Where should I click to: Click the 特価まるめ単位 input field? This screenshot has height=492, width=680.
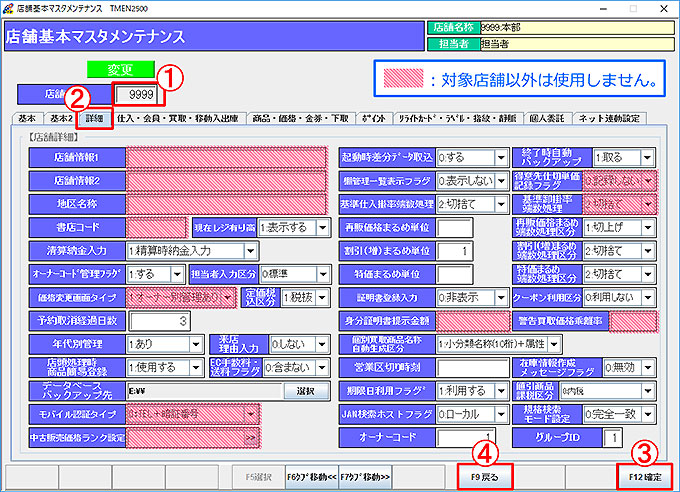(x=454, y=274)
